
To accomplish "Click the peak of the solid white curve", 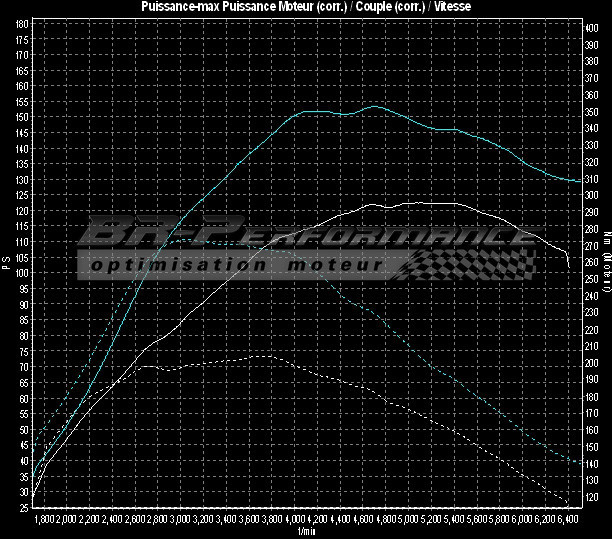I will 376,203.
